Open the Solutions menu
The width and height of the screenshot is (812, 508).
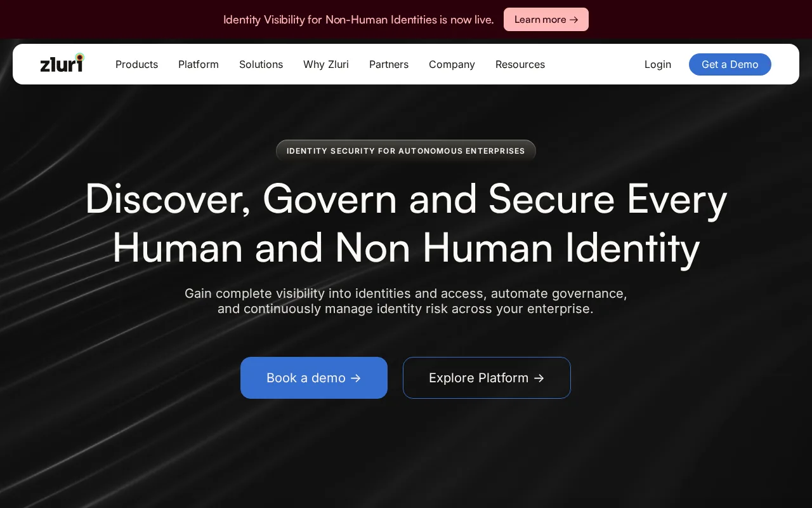(261, 64)
